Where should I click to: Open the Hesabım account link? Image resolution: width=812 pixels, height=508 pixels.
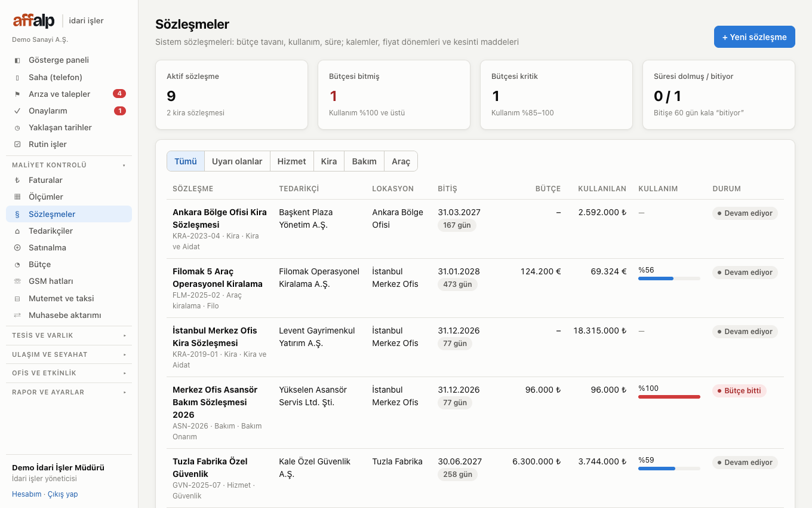(x=27, y=494)
